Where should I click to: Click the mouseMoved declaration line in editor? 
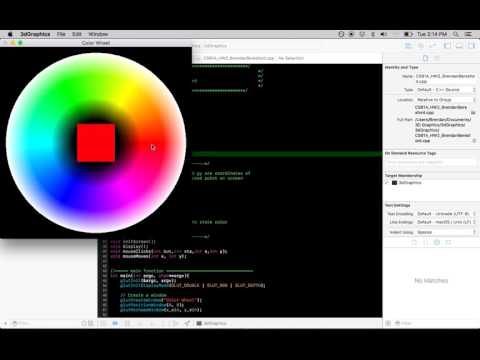(149, 256)
